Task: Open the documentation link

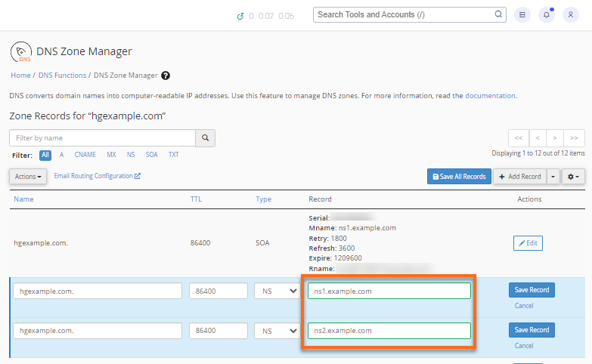Action: [x=490, y=95]
